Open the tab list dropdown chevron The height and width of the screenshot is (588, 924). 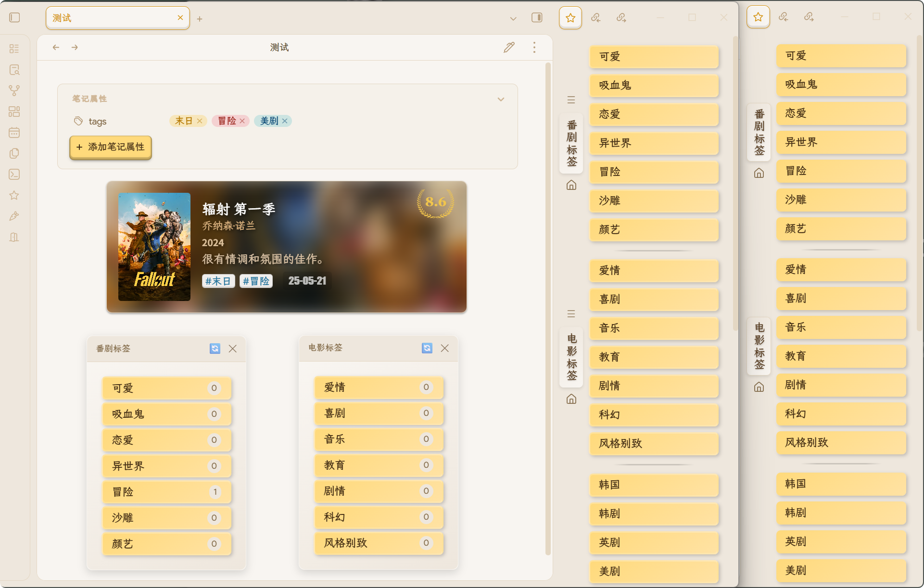[513, 19]
